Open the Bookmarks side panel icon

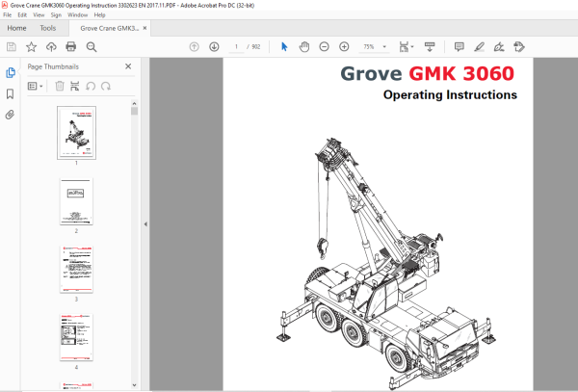pyautogui.click(x=11, y=93)
